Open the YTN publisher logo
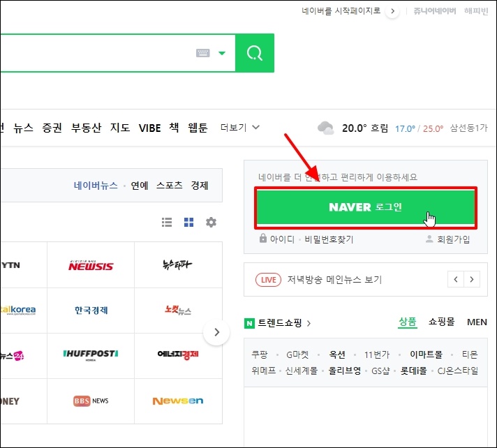The height and width of the screenshot is (448, 497). pos(10,265)
